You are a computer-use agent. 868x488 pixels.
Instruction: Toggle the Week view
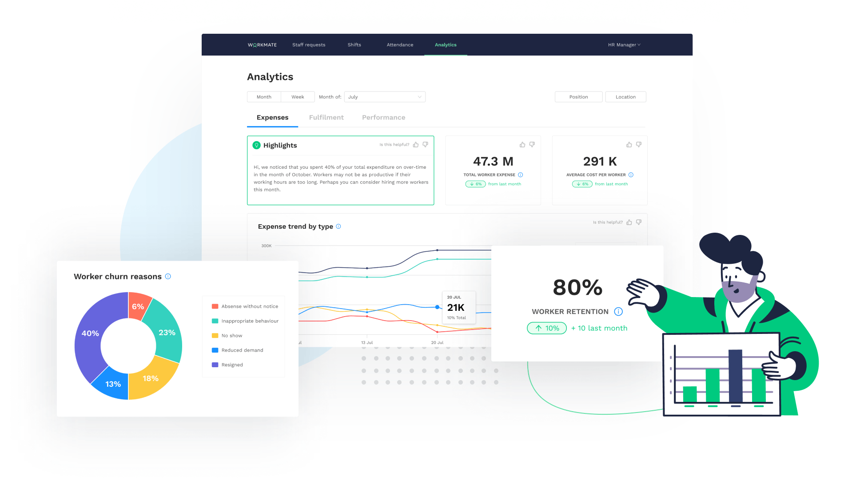click(x=298, y=96)
